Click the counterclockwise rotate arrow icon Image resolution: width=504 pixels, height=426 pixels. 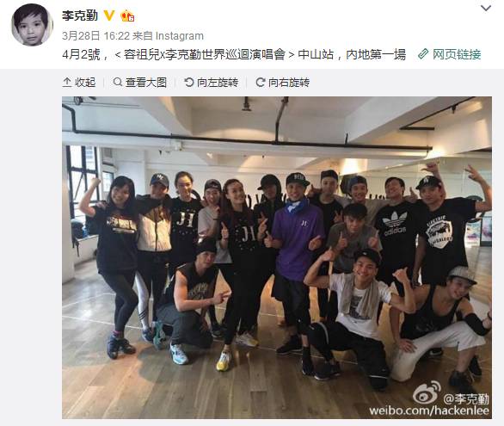[189, 83]
